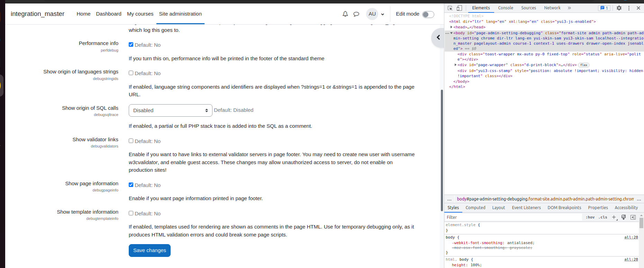Open Show origin of SQL calls dropdown
This screenshot has width=644, height=268.
pyautogui.click(x=170, y=110)
